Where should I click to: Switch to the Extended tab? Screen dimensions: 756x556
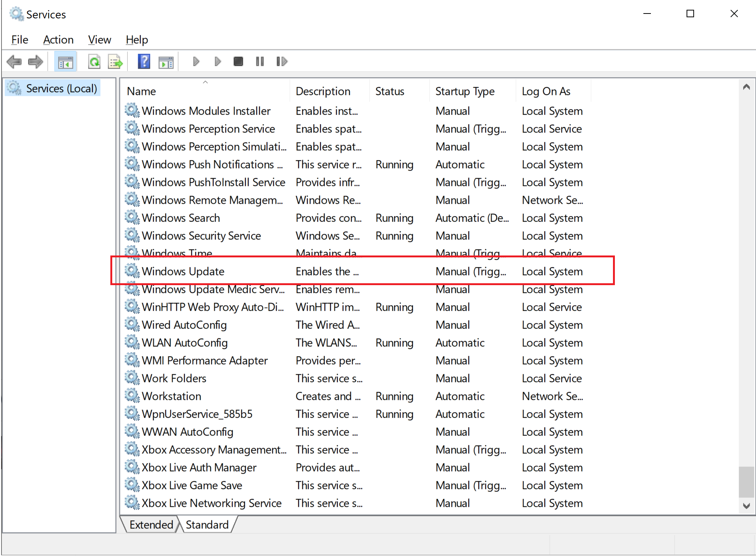click(x=151, y=524)
